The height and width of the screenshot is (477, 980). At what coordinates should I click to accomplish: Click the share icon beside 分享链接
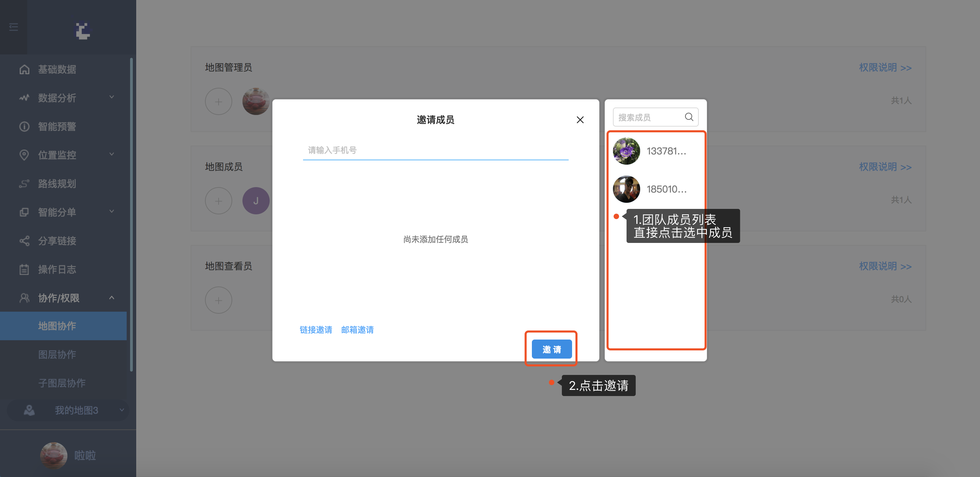25,241
